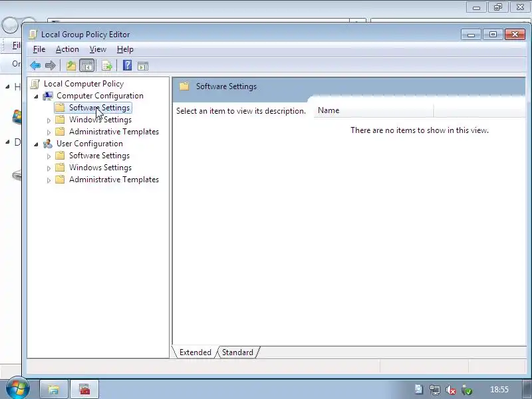Viewport: 532px width, 399px height.
Task: Click the red toolbox taskbar button
Action: (84, 389)
